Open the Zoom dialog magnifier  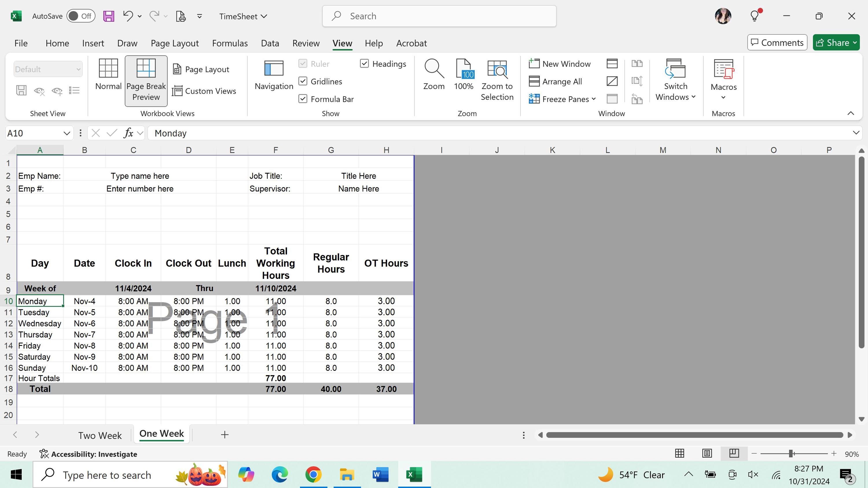tap(434, 74)
